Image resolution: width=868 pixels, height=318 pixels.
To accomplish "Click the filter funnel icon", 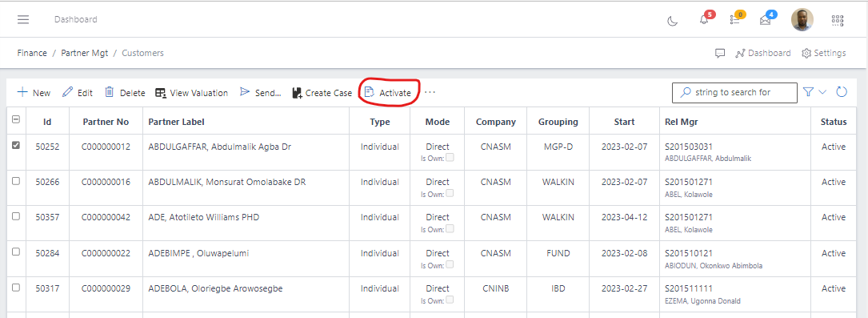I will click(808, 92).
